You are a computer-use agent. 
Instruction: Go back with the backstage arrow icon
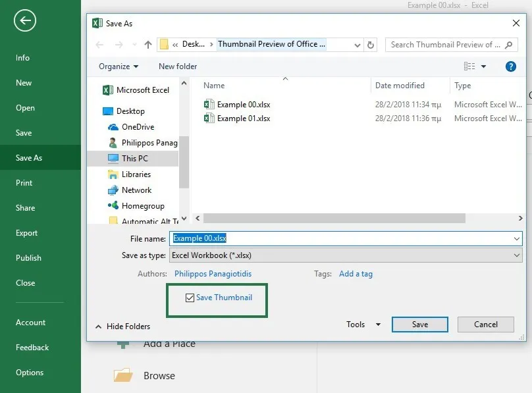coord(25,20)
